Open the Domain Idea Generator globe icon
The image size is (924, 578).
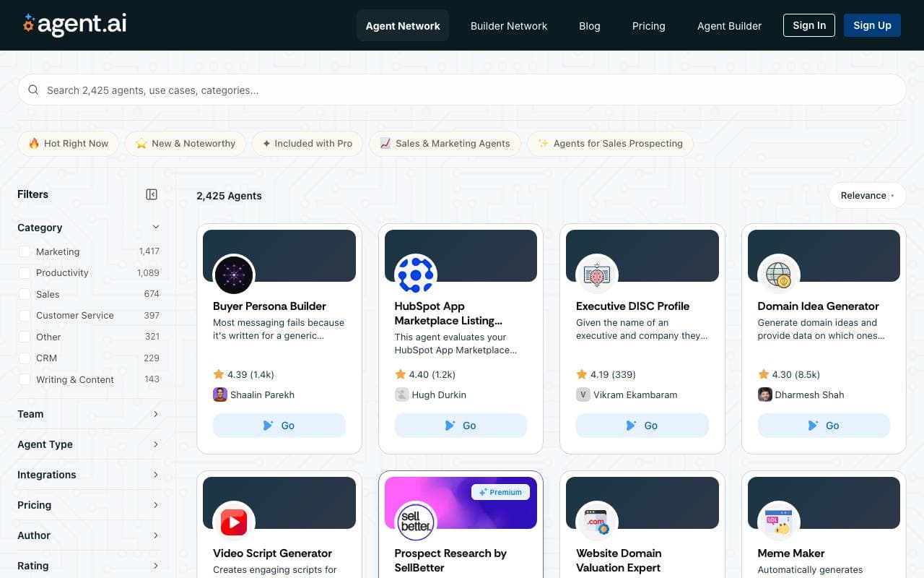pyautogui.click(x=779, y=275)
